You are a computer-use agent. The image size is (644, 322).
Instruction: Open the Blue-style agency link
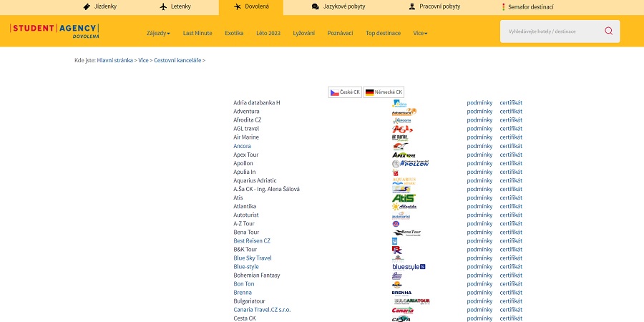246,267
